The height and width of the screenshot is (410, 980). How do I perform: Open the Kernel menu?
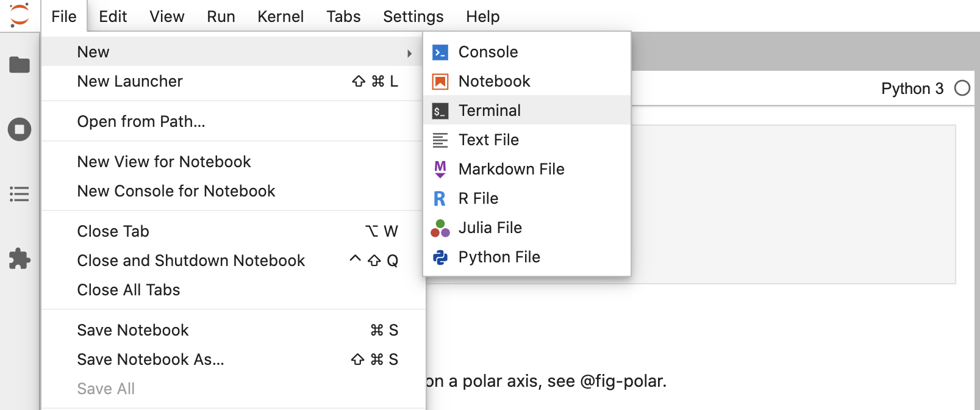coord(281,16)
